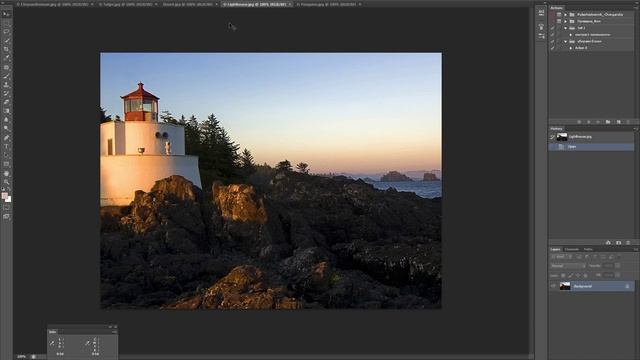The height and width of the screenshot is (360, 640).
Task: Click the Opacity value field
Action: click(608, 266)
